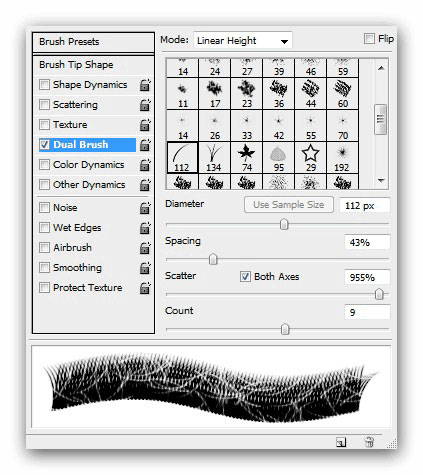Turn on the Noise checkbox
The width and height of the screenshot is (423, 475).
(x=44, y=208)
